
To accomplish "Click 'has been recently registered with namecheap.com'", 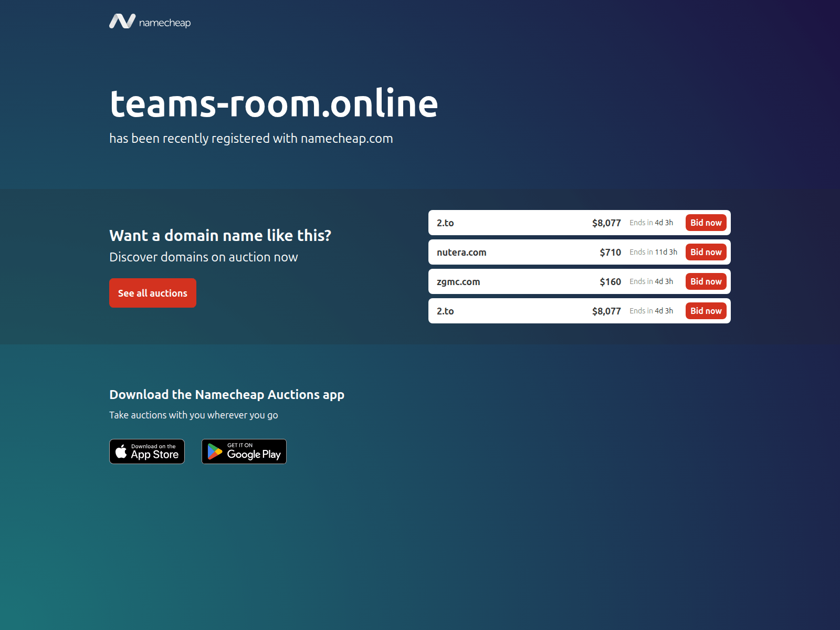I will tap(251, 139).
